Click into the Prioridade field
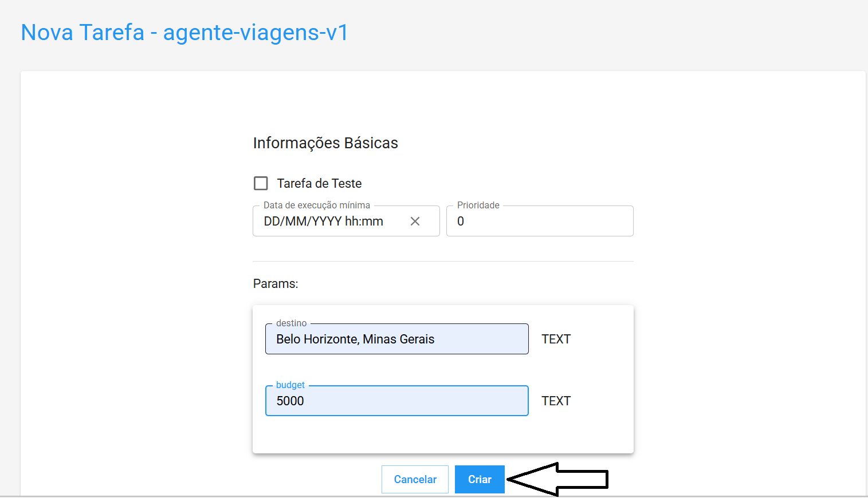868x498 pixels. click(540, 222)
